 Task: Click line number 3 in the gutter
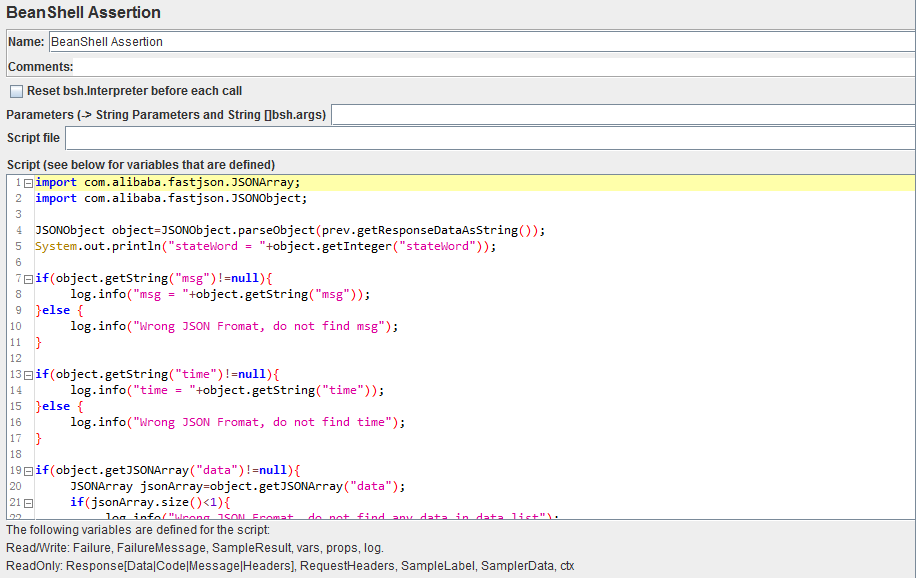18,214
